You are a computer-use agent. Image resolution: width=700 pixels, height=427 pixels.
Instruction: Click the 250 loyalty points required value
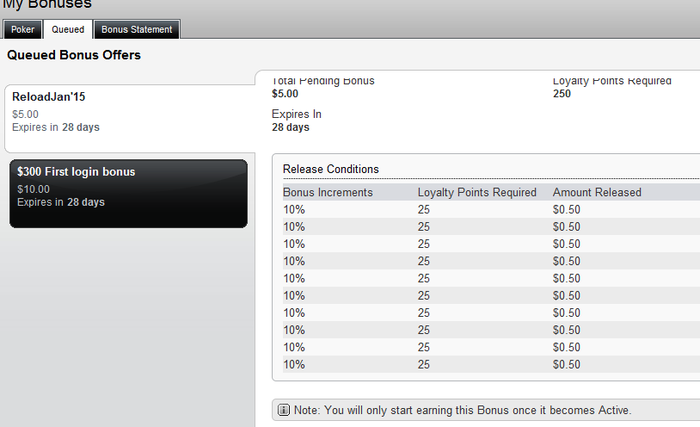click(x=563, y=94)
